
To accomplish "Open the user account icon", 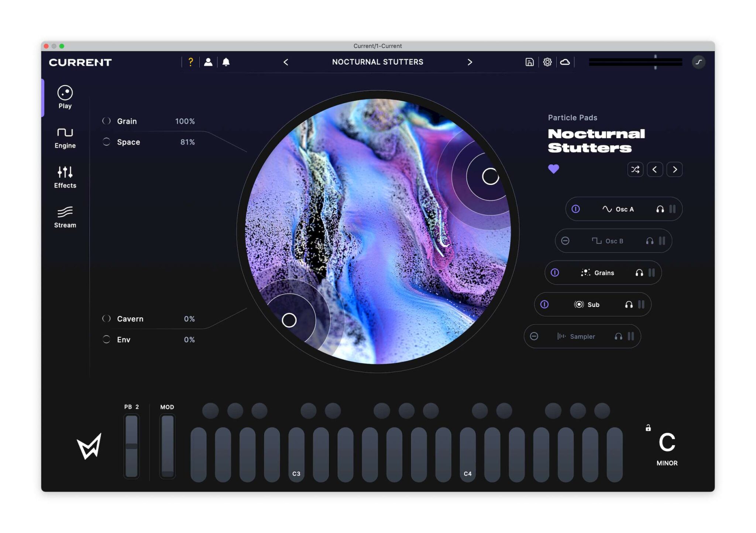I will coord(208,62).
